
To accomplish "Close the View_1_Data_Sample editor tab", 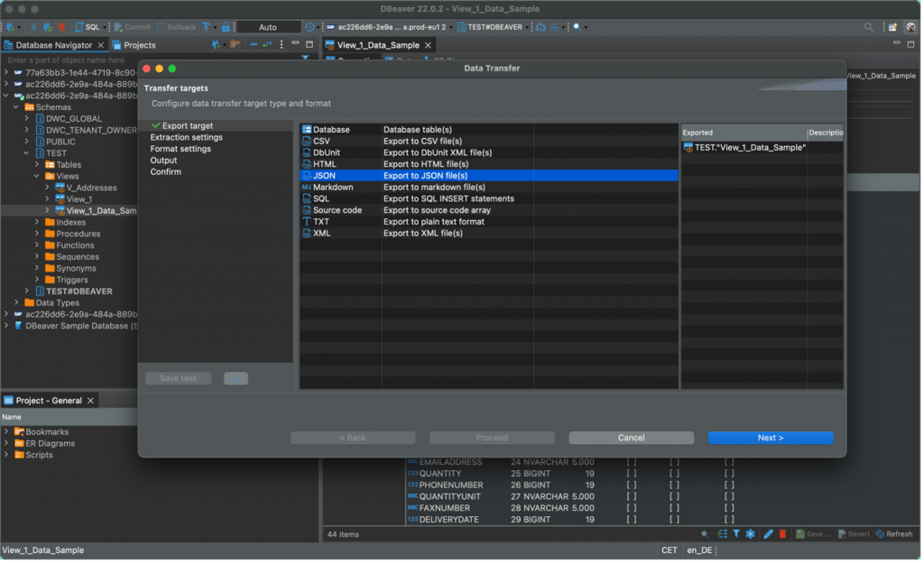I will [429, 45].
